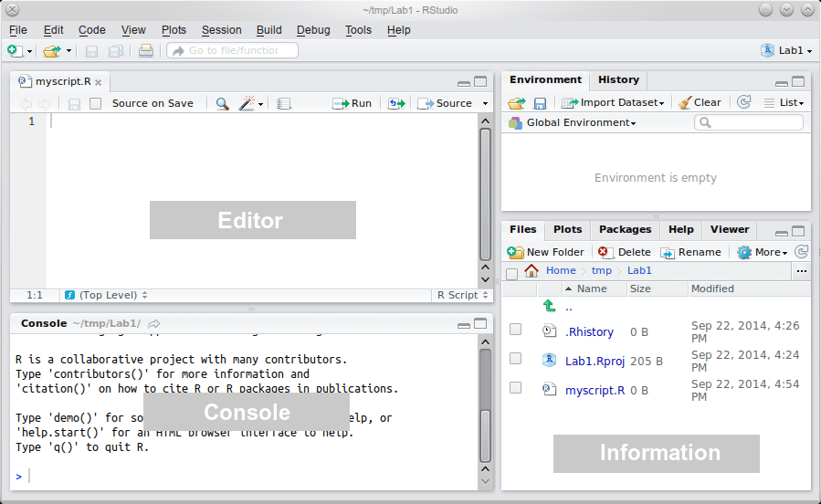The image size is (821, 504).
Task: Click the Save Workspace disk icon in Environment
Action: pyautogui.click(x=540, y=103)
